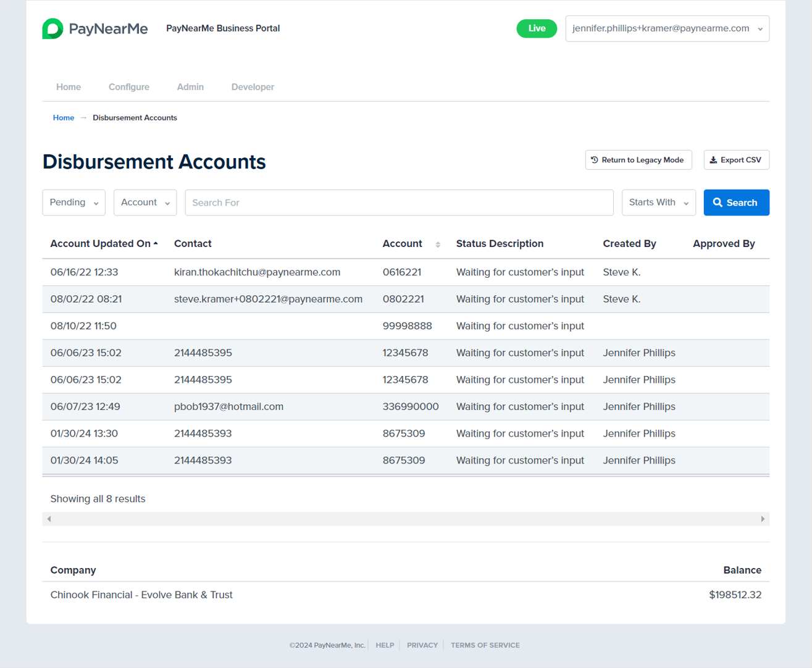812x668 pixels.
Task: Click the horizontal scrollbar right arrow
Action: coord(763,519)
